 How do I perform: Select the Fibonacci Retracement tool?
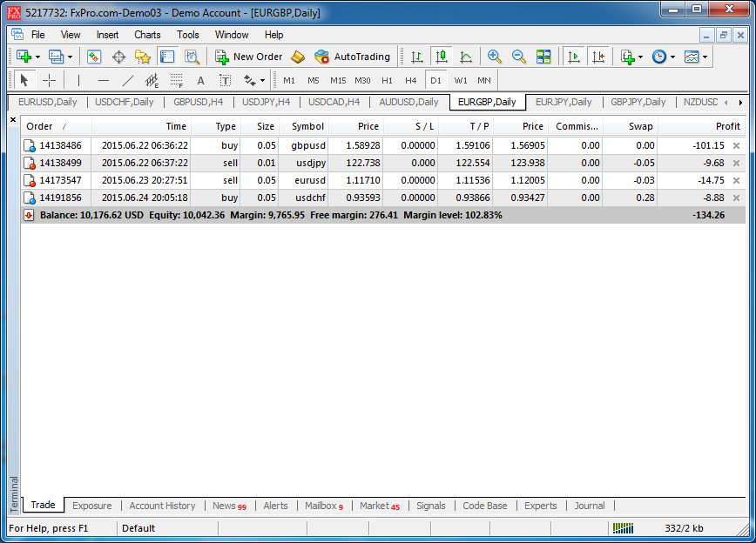177,80
